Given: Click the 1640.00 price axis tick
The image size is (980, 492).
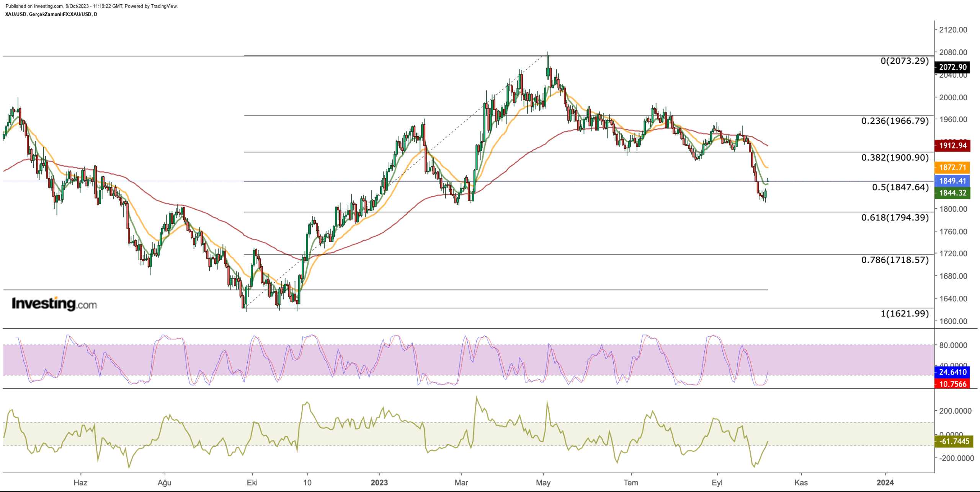Looking at the screenshot, I should (953, 299).
